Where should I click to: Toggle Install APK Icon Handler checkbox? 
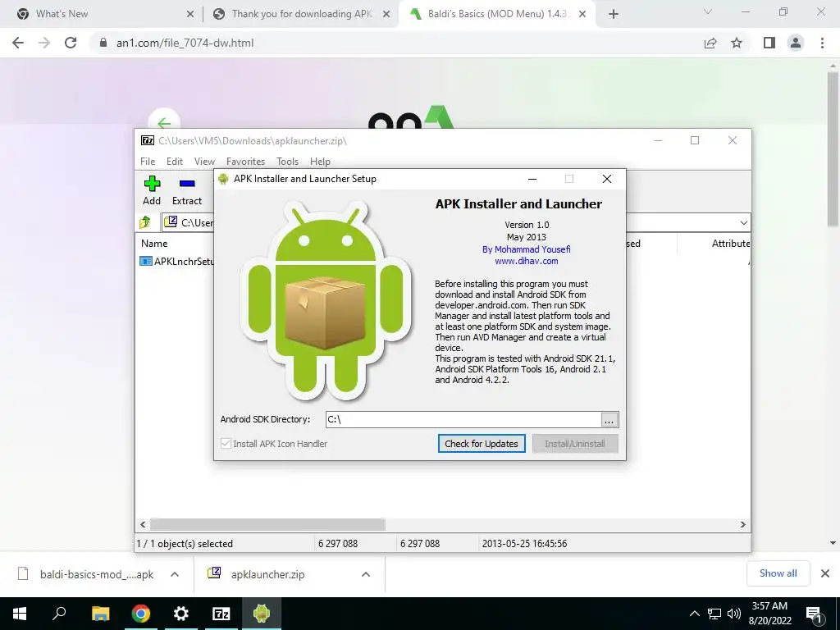(x=226, y=444)
